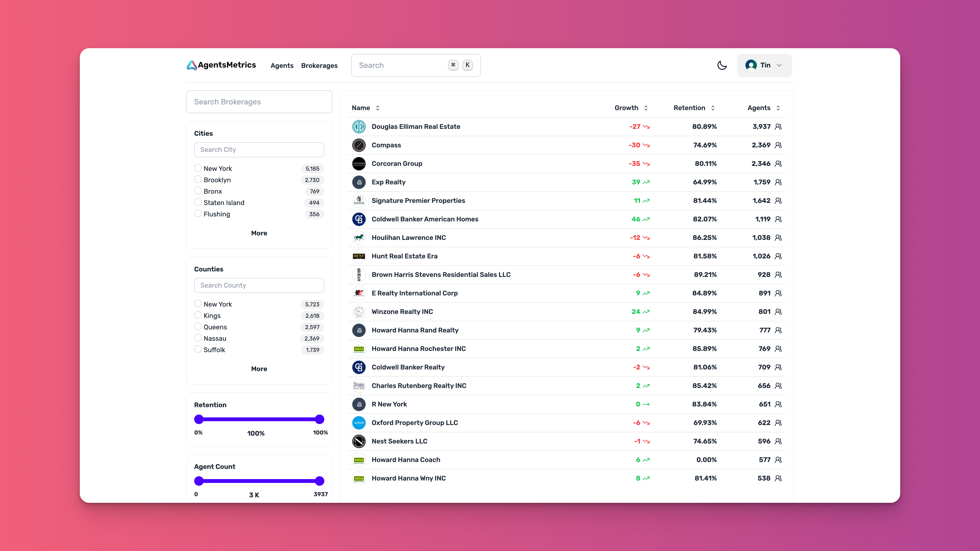
Task: Select Staten Island city filter
Action: pos(198,202)
